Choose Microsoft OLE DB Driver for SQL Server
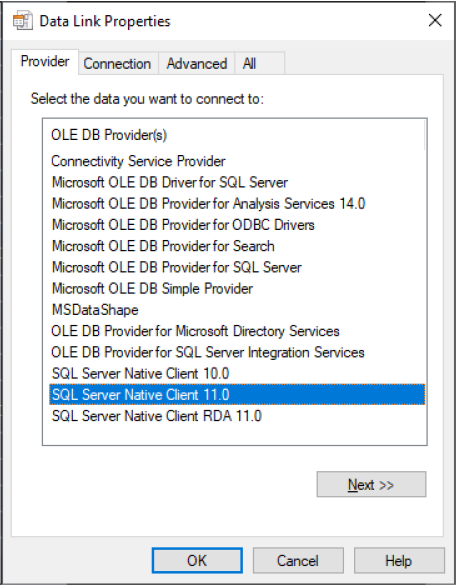Image resolution: width=456 pixels, height=585 pixels. [237, 182]
